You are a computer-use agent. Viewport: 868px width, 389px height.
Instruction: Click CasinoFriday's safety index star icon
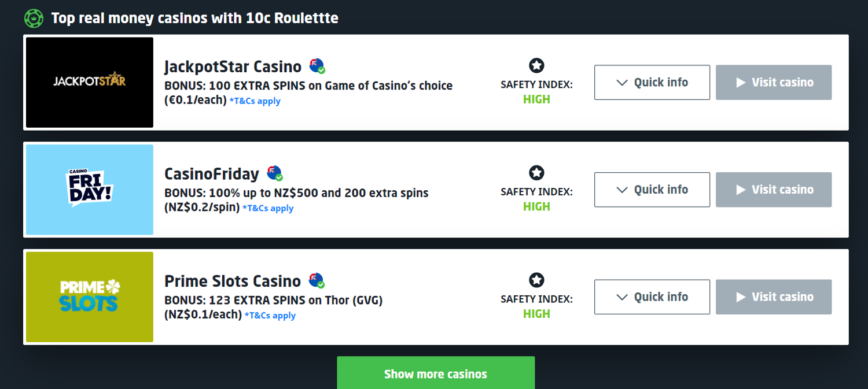tap(536, 173)
